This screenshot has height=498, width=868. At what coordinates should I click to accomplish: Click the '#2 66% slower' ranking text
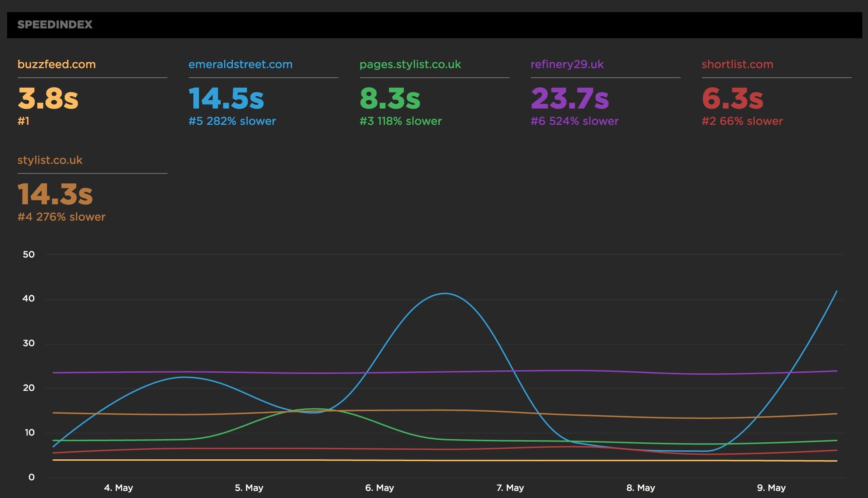(742, 121)
